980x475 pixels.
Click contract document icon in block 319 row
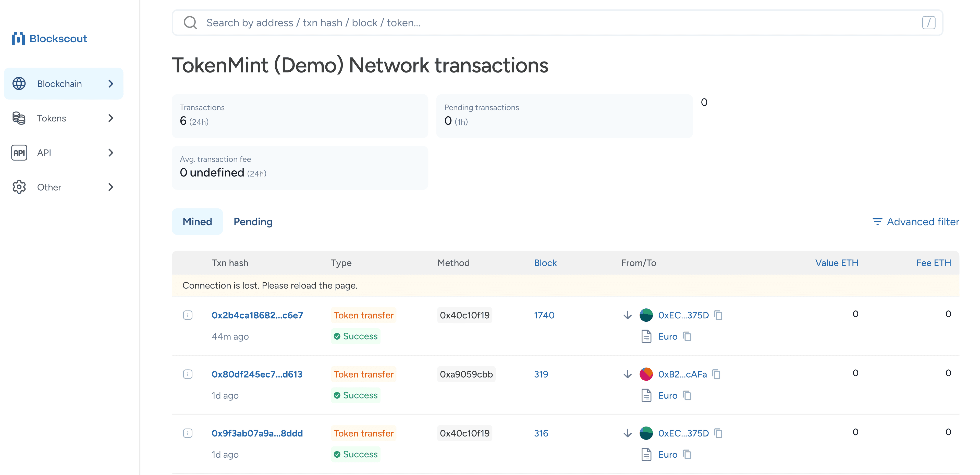(x=646, y=395)
